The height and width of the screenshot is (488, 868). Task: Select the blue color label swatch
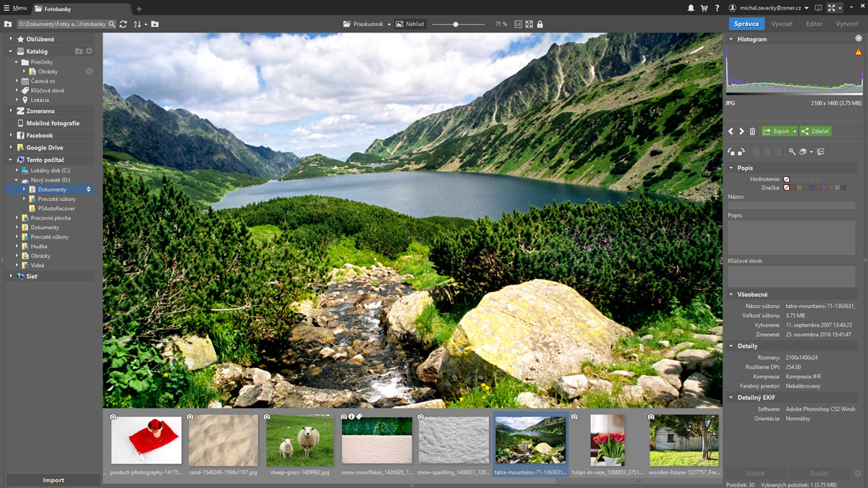coord(813,188)
